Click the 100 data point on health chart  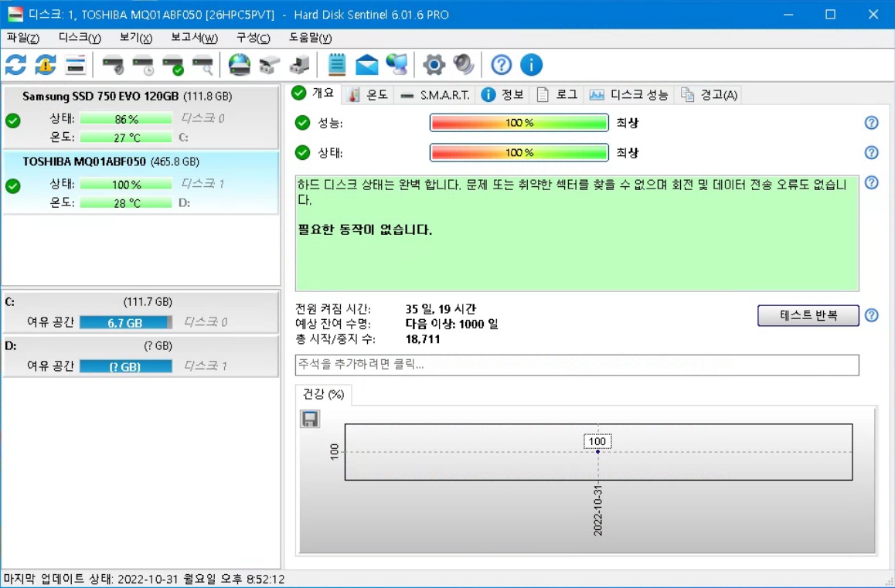click(597, 451)
